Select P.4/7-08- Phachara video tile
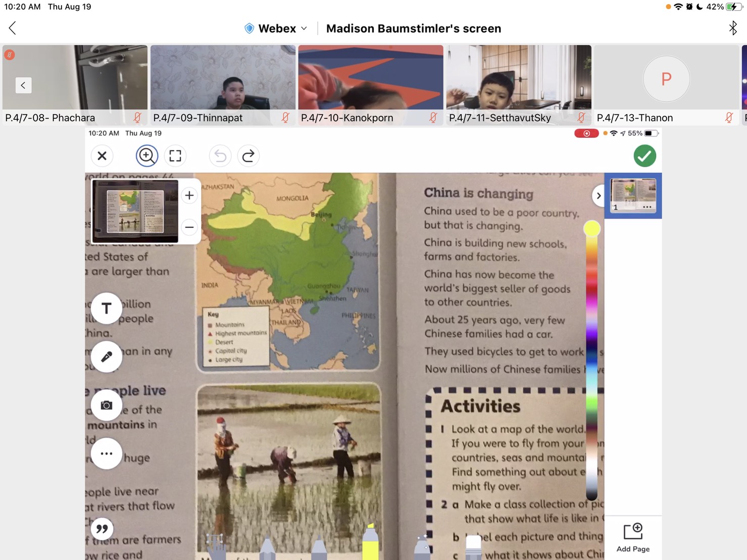Screen dimensions: 747x560 coord(75,85)
